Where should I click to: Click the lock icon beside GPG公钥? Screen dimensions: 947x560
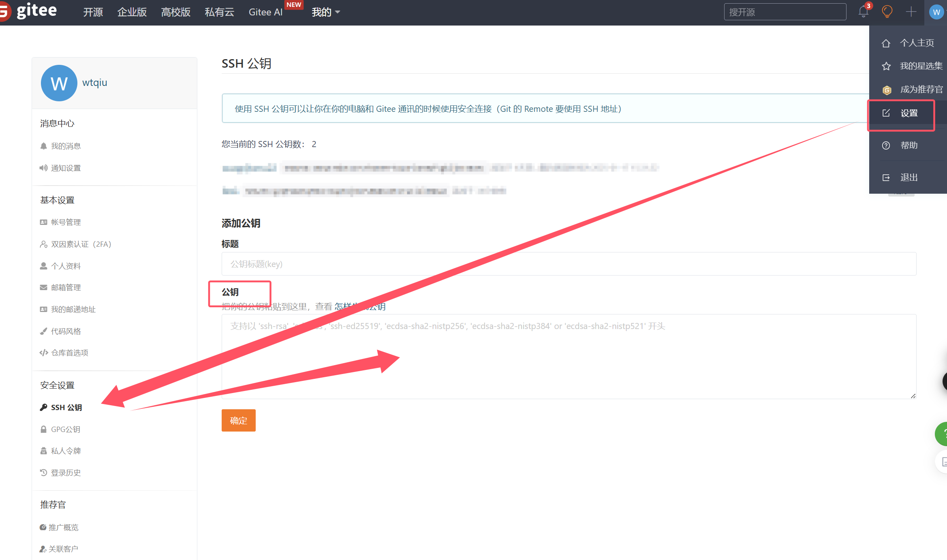click(x=43, y=429)
